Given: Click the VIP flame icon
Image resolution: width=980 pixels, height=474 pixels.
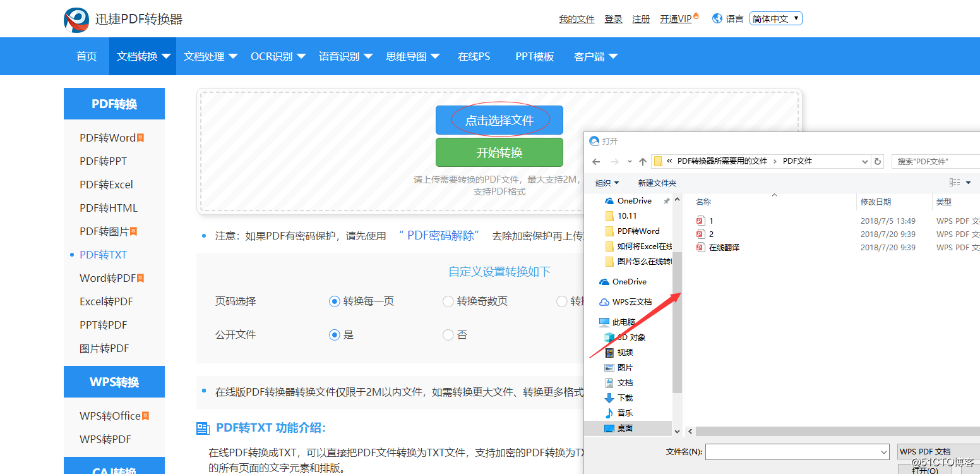Looking at the screenshot, I should 696,16.
